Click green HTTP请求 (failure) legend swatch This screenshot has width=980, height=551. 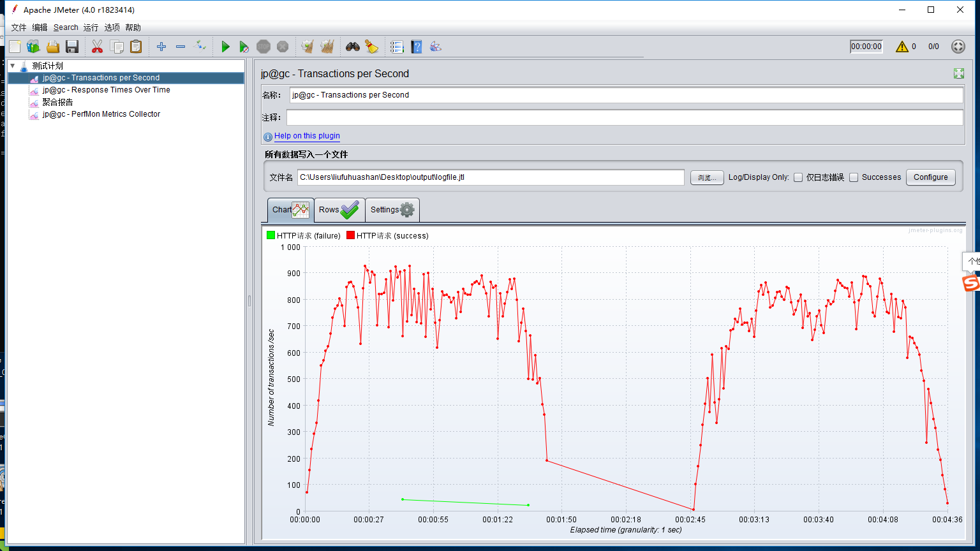point(271,235)
